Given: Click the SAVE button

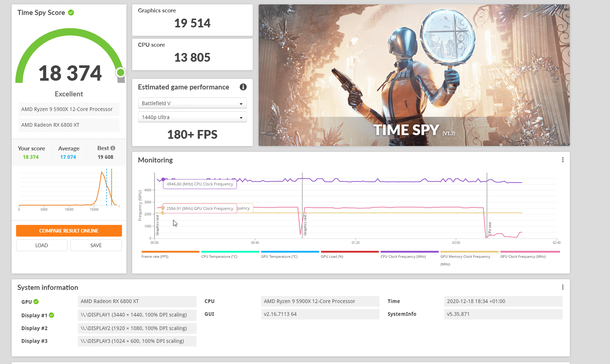Looking at the screenshot, I should click(96, 245).
